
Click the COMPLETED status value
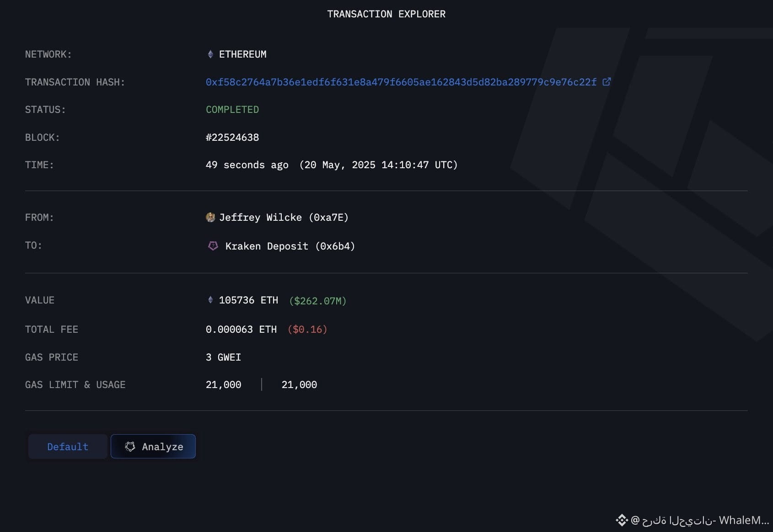232,110
